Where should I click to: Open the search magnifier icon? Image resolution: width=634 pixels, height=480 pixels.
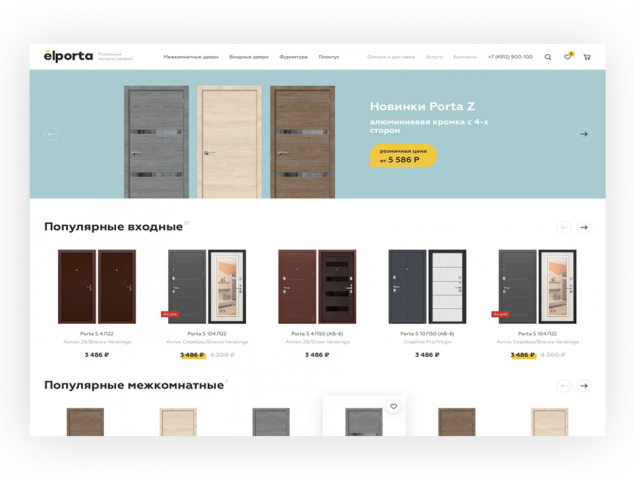click(547, 57)
